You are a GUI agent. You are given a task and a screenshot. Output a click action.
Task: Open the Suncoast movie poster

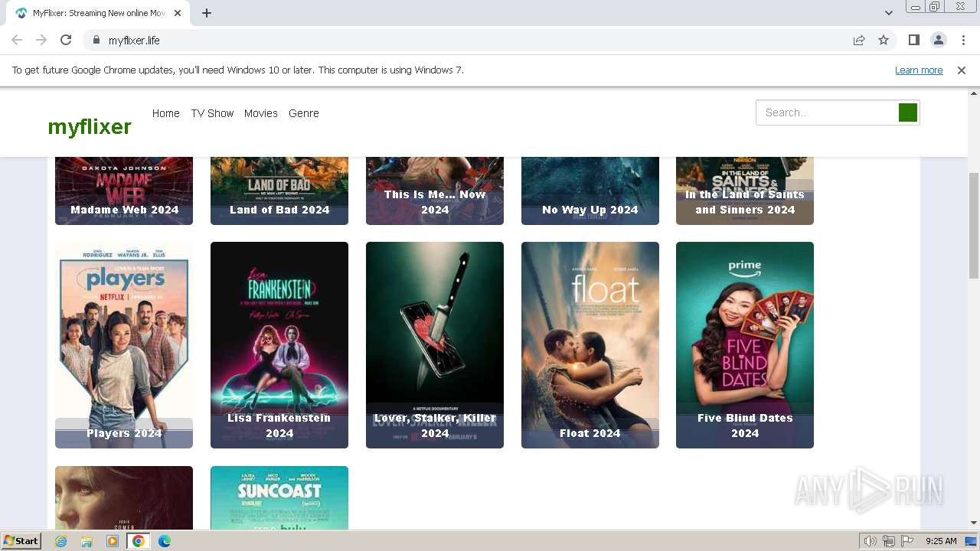tap(279, 497)
